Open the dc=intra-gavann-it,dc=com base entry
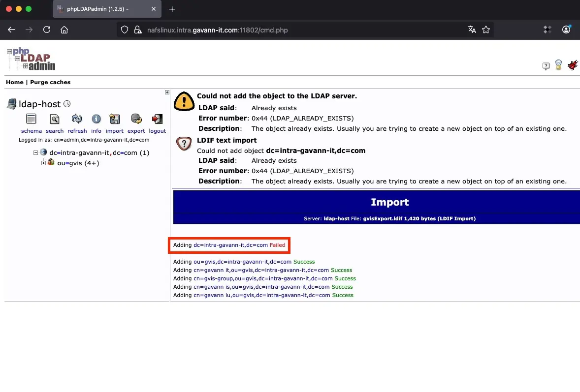Screen dimensions: 580x392 [x=93, y=153]
